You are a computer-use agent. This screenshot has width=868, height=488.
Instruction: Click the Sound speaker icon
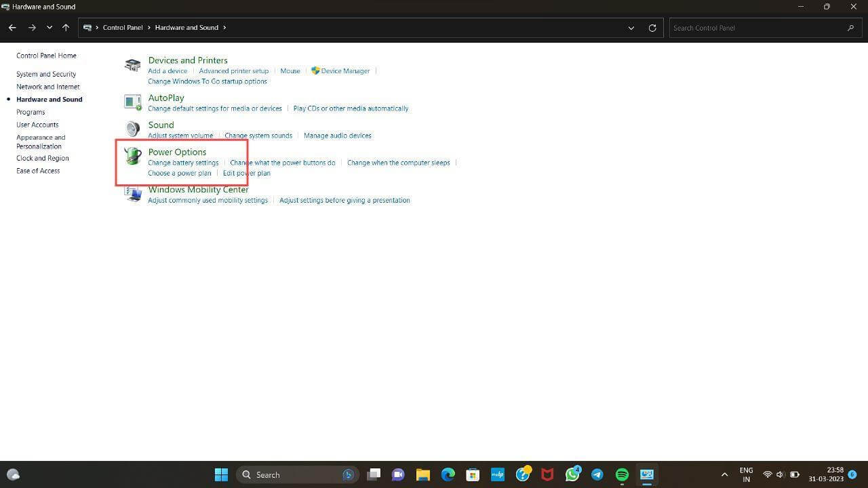[x=133, y=129]
